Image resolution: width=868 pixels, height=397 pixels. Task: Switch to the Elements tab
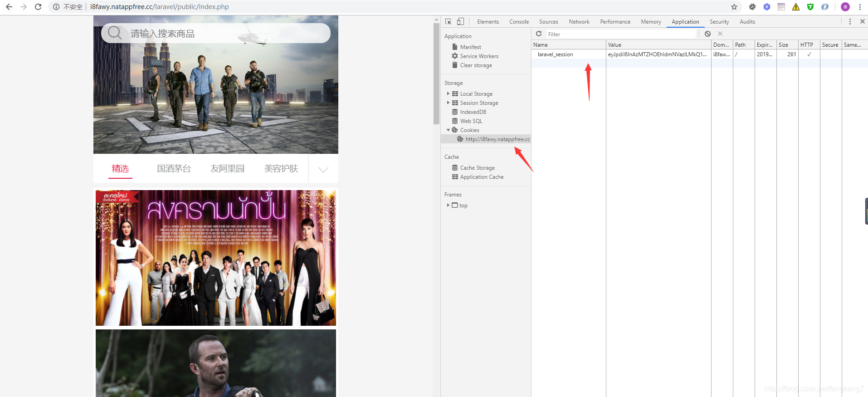coord(488,22)
